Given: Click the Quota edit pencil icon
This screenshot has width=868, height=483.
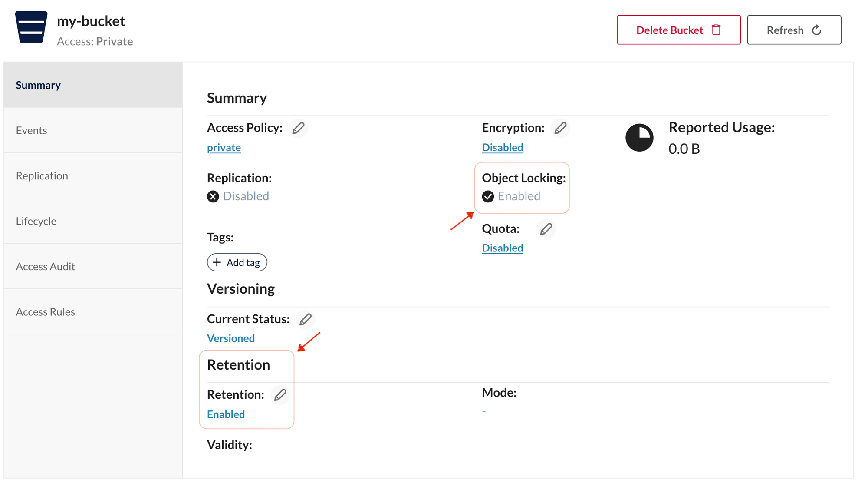Looking at the screenshot, I should (546, 229).
